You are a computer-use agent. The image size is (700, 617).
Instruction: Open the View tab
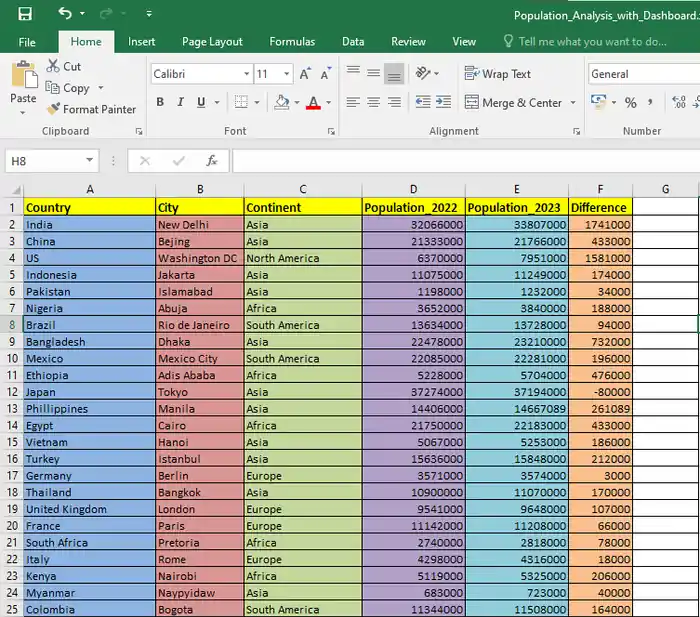[464, 42]
